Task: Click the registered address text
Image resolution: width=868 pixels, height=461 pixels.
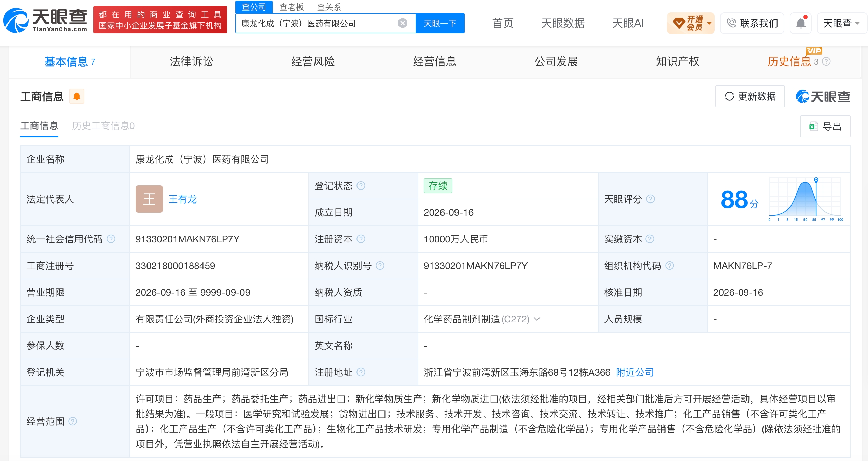Action: [517, 372]
